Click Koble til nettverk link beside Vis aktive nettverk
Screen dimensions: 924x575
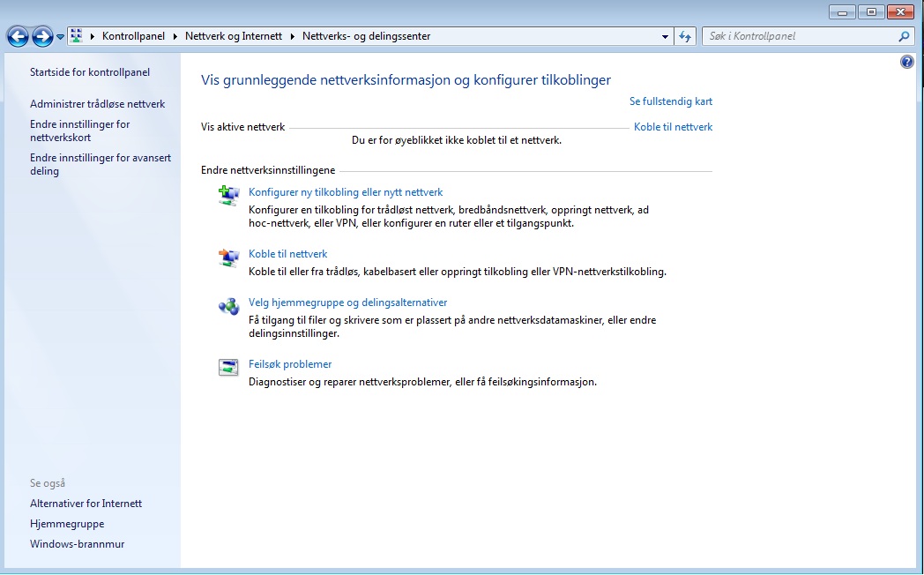coord(673,127)
